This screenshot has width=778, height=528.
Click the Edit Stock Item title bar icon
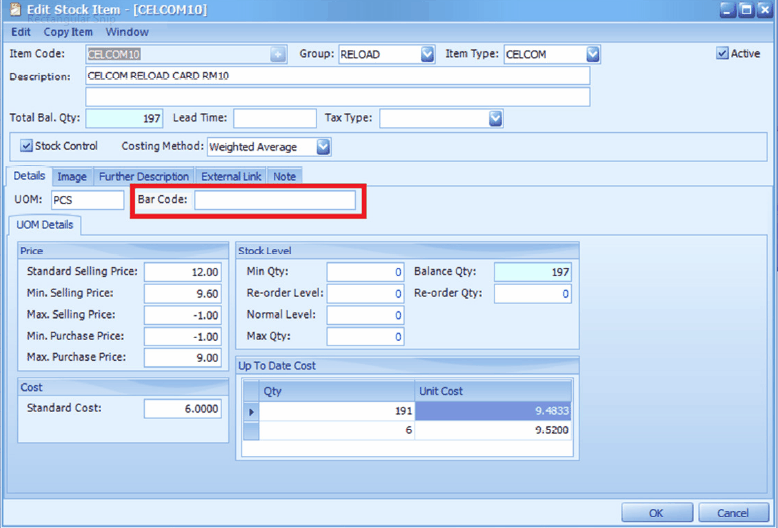tap(15, 9)
